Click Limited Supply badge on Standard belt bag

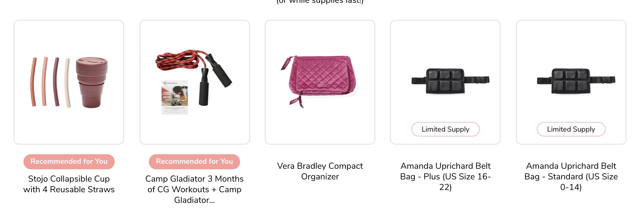(x=571, y=129)
